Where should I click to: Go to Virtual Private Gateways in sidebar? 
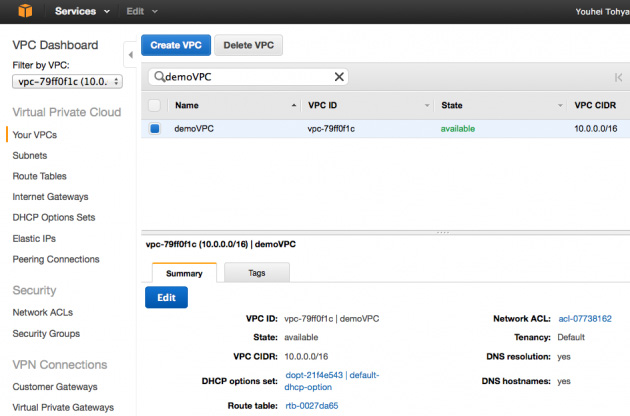(x=63, y=408)
